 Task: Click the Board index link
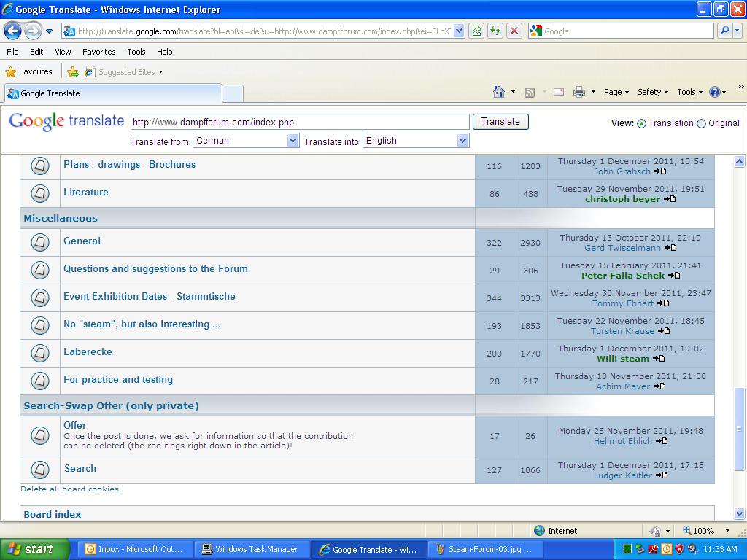click(x=53, y=514)
